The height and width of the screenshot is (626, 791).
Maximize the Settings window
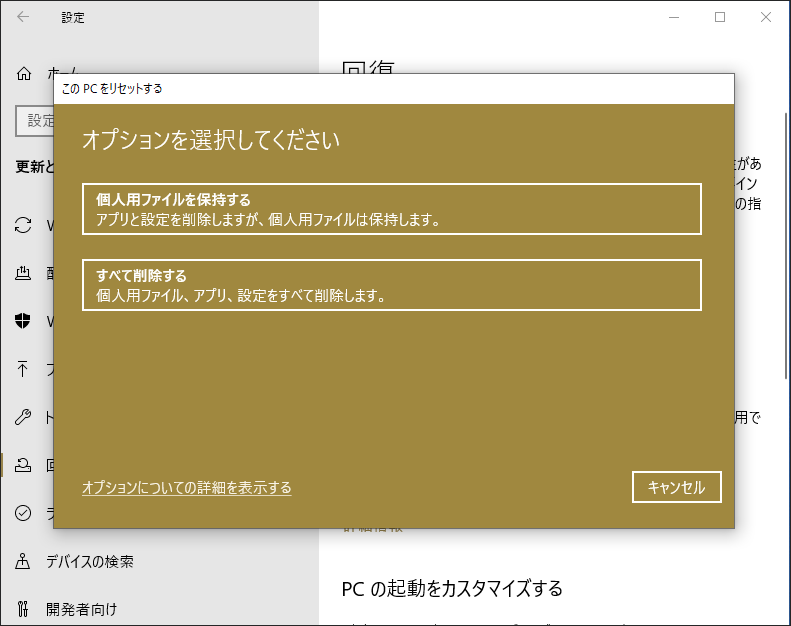(720, 17)
